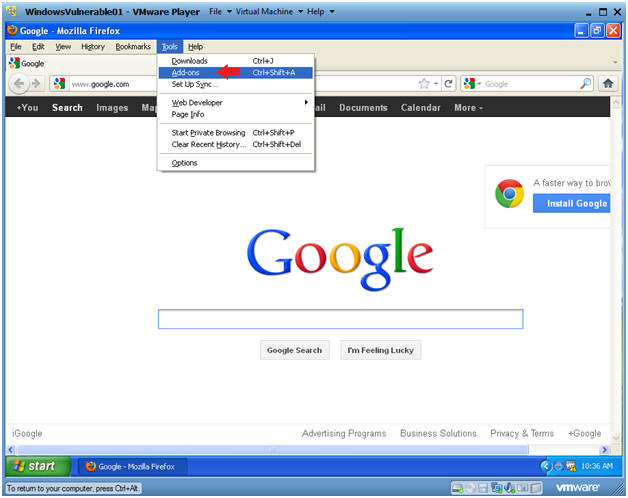628x498 pixels.
Task: Select Downloads from the Tools menu
Action: pos(236,61)
